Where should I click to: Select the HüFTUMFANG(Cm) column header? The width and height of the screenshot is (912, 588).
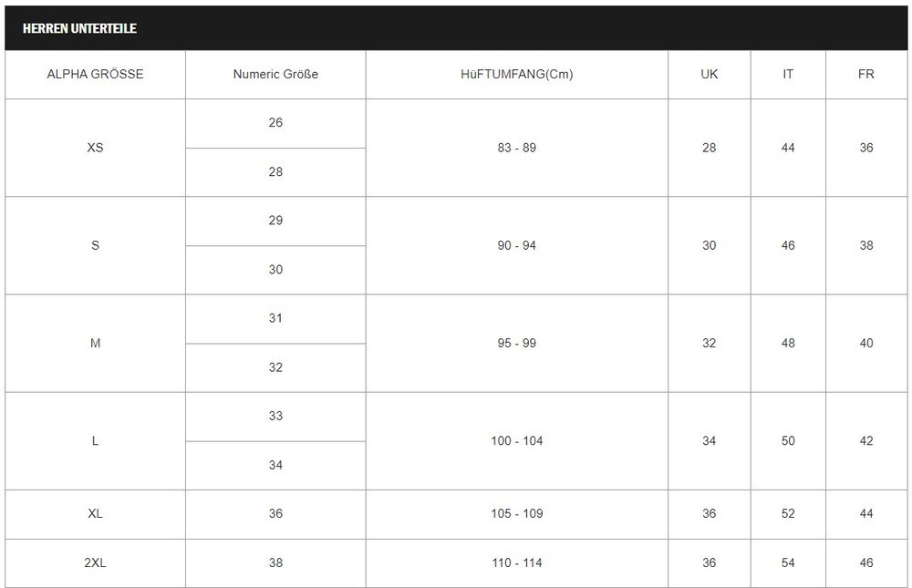pos(517,74)
